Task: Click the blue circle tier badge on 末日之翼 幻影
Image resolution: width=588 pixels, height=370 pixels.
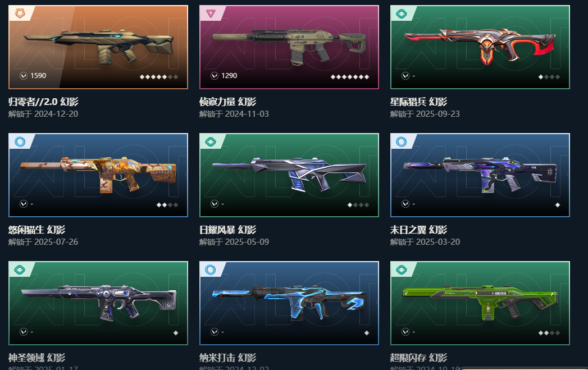Action: (x=402, y=141)
